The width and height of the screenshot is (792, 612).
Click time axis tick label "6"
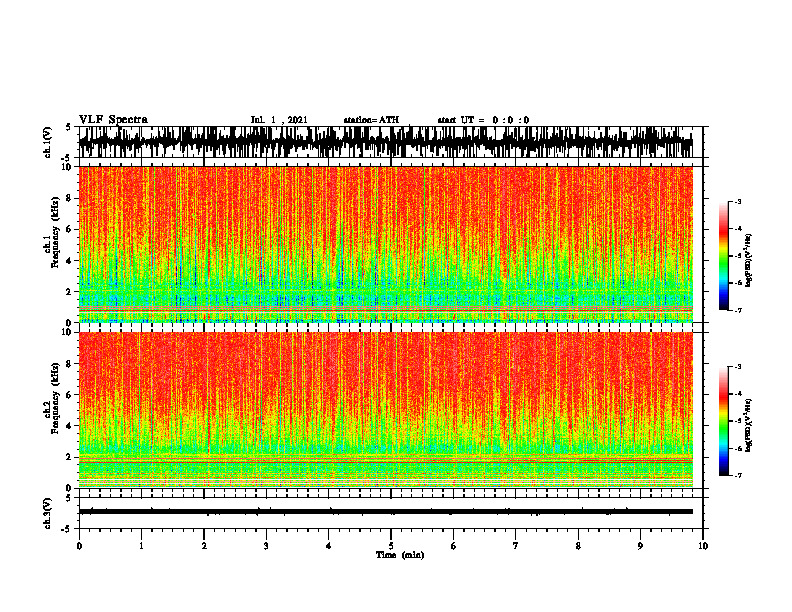coord(454,546)
